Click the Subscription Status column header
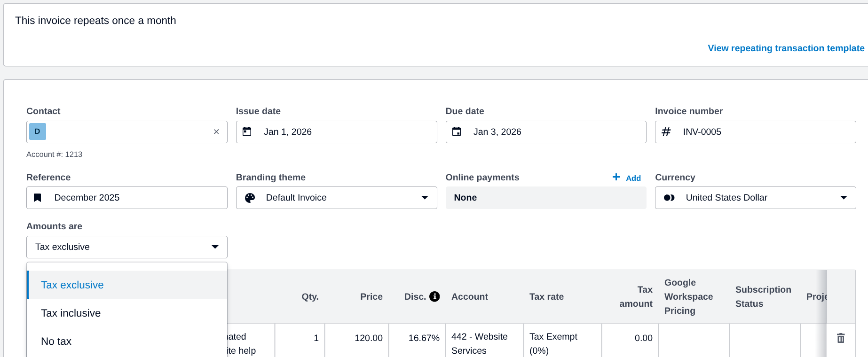Screen dimensions: 868x357 click(x=763, y=296)
